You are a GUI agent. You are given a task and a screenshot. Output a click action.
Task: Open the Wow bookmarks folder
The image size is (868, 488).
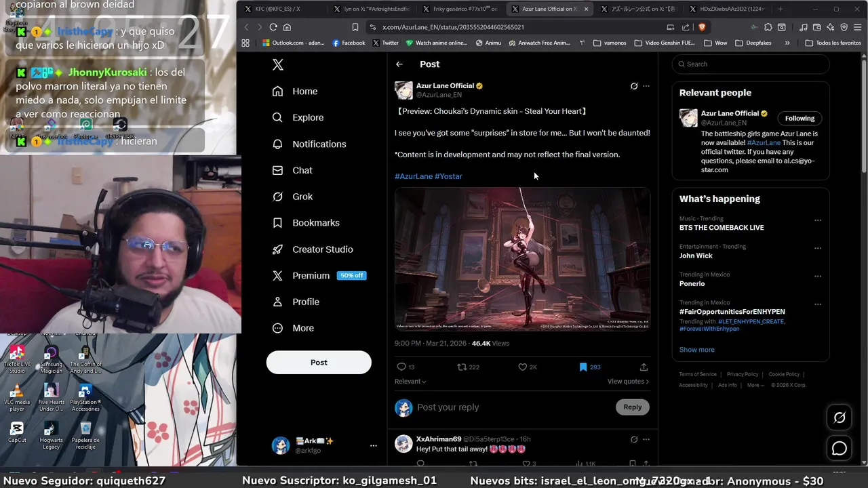(x=715, y=43)
